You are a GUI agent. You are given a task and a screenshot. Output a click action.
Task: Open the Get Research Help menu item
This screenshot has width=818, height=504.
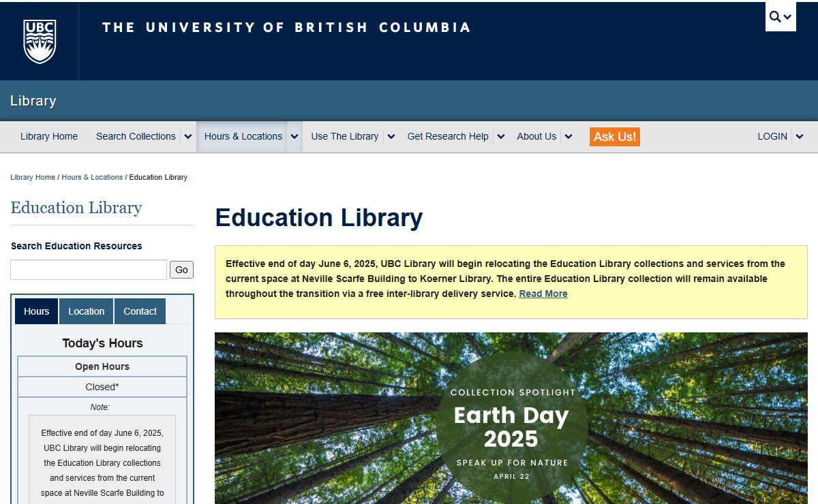click(448, 136)
